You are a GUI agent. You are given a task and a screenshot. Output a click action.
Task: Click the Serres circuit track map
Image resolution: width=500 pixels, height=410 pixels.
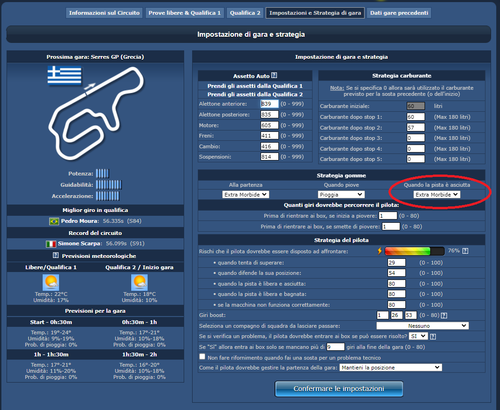[97, 113]
